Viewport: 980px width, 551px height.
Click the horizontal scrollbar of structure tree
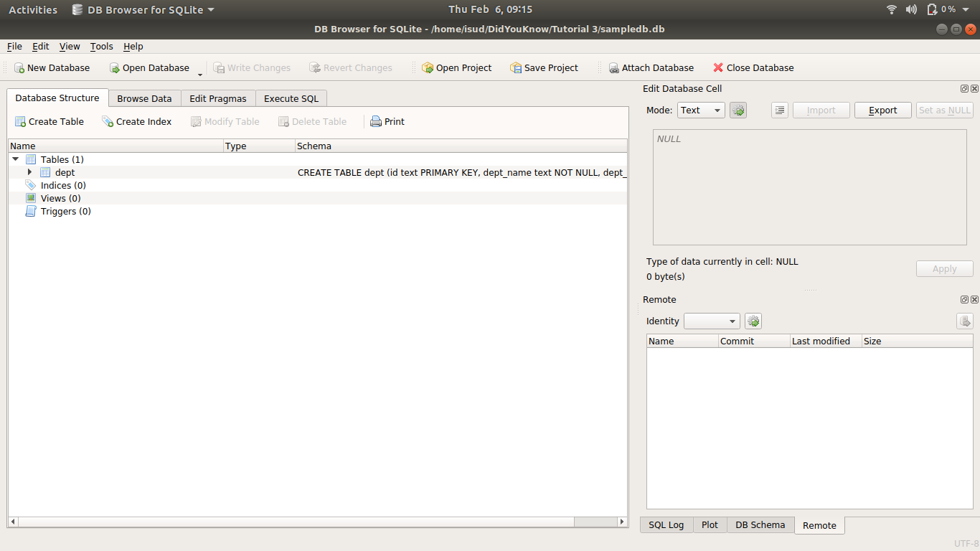[296, 522]
